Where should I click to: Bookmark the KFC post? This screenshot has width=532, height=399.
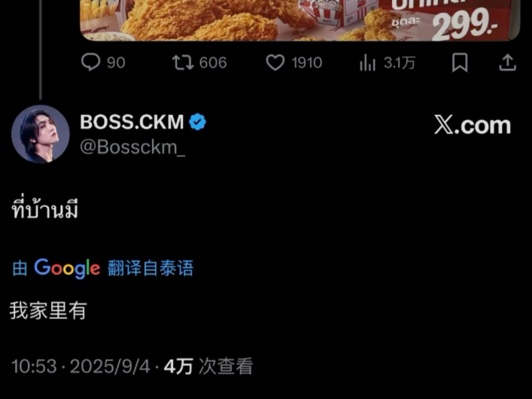[460, 62]
